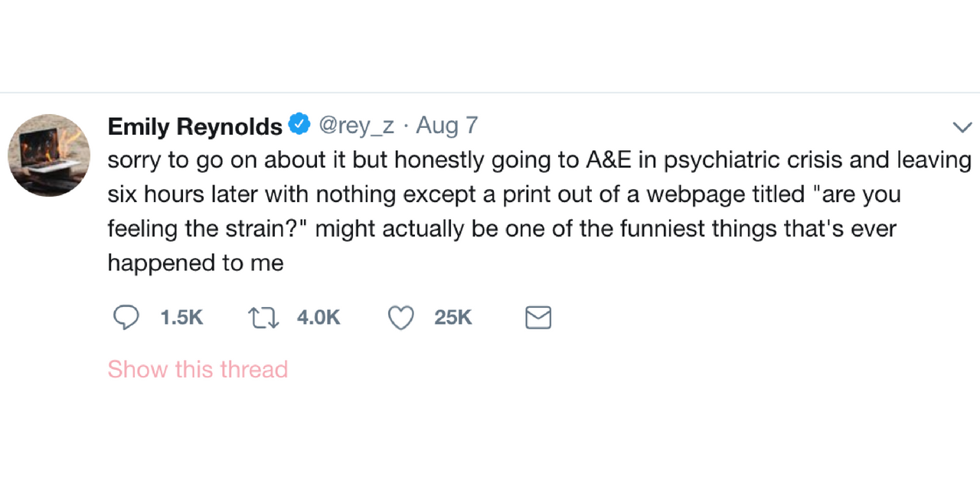Open tweet actions via downward arrow
The image size is (980, 490).
pos(962,126)
